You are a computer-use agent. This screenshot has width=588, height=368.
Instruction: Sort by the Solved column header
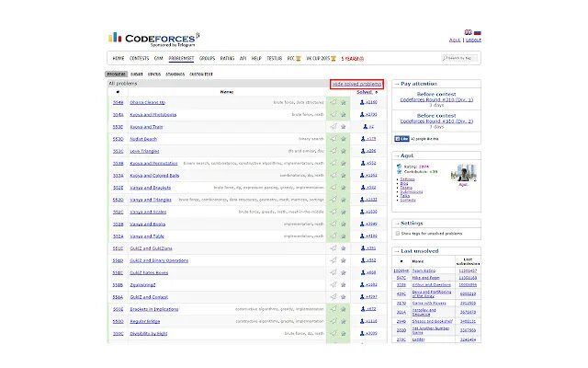pos(364,92)
